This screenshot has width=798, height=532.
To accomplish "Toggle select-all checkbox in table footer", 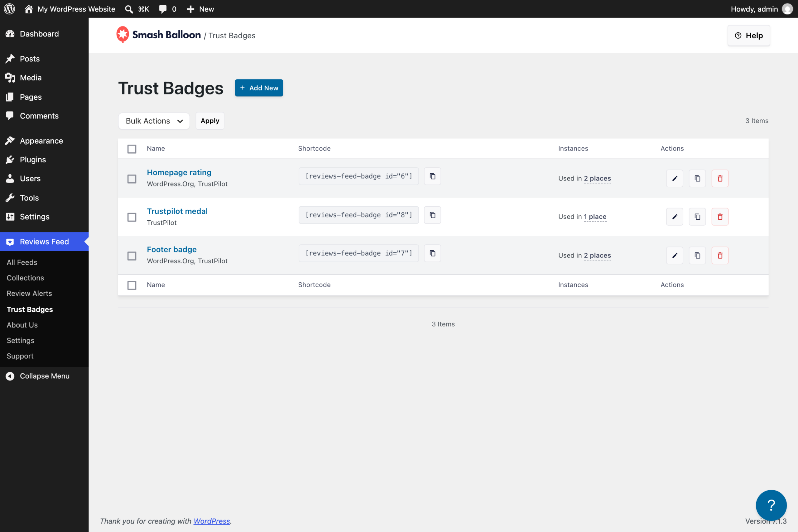I will (132, 285).
